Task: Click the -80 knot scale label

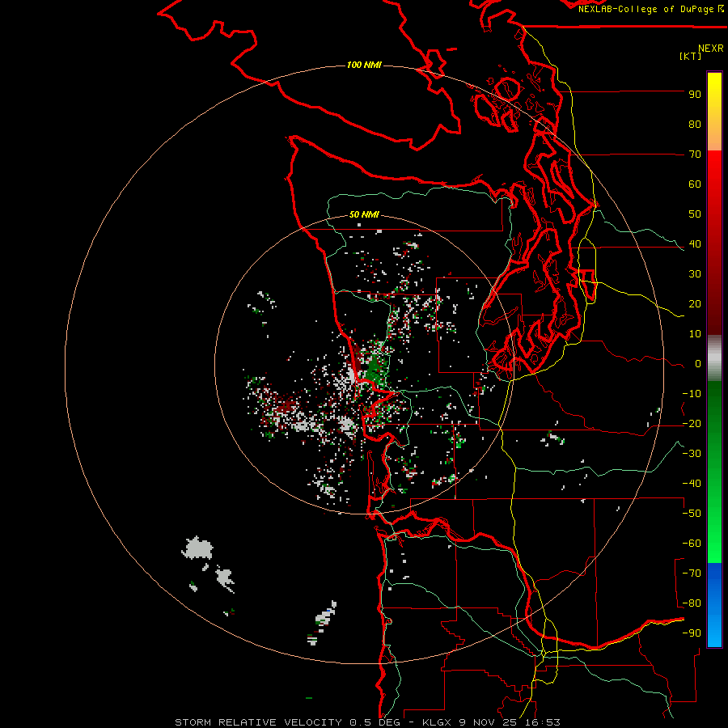Action: (692, 603)
